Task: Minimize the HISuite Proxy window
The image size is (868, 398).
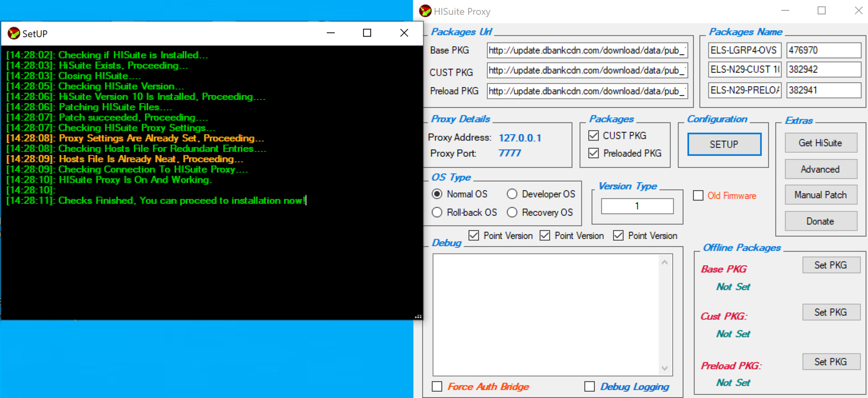Action: coord(785,10)
